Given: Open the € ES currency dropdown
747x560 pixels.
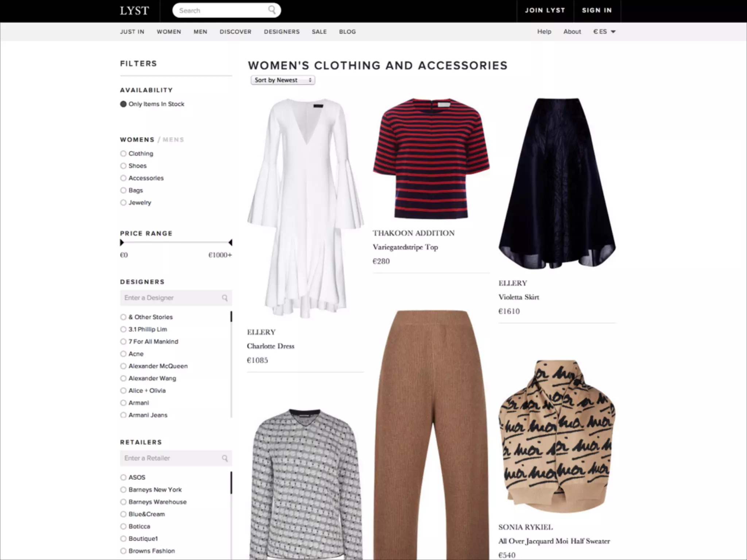Looking at the screenshot, I should [x=604, y=32].
